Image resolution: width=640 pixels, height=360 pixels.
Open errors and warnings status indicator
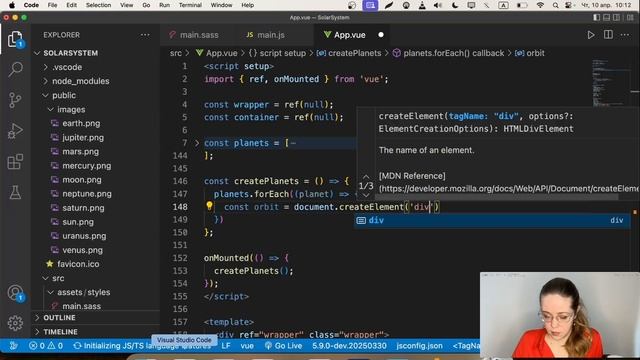pos(46,346)
